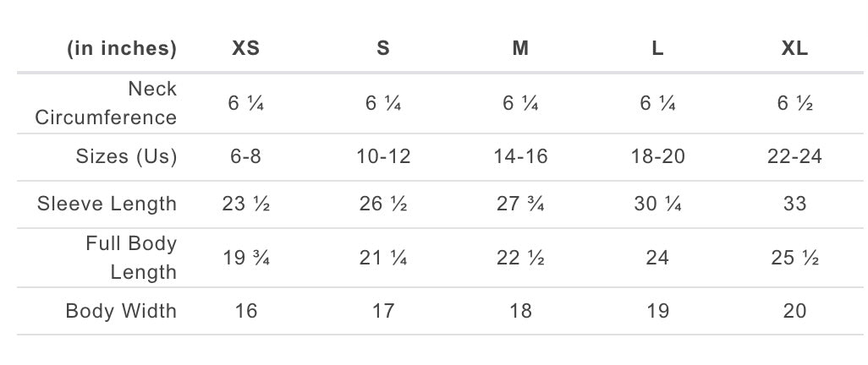Click the XL sleeve length 33
Screen dimensions: 868x365
point(794,204)
